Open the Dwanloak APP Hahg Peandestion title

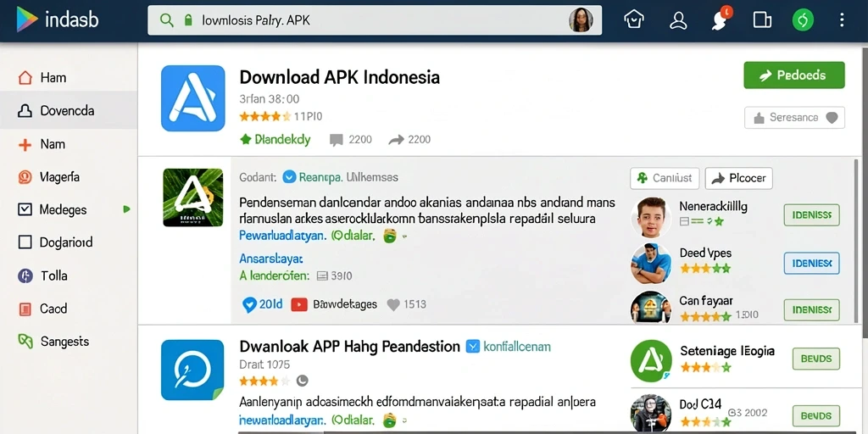[350, 347]
